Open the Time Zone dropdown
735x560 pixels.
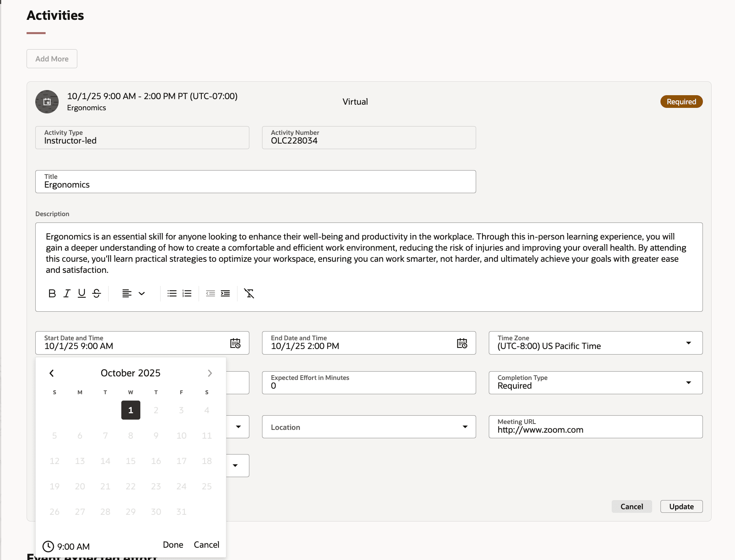pos(689,343)
